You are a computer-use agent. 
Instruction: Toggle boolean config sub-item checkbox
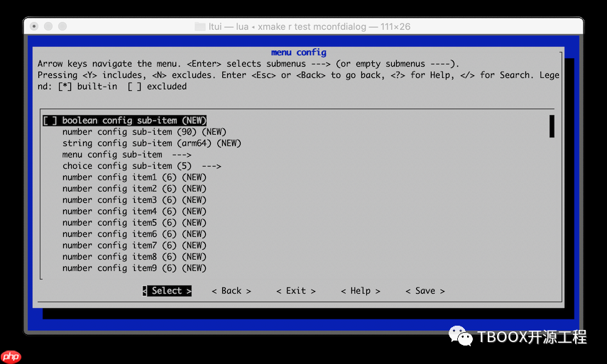pos(50,121)
